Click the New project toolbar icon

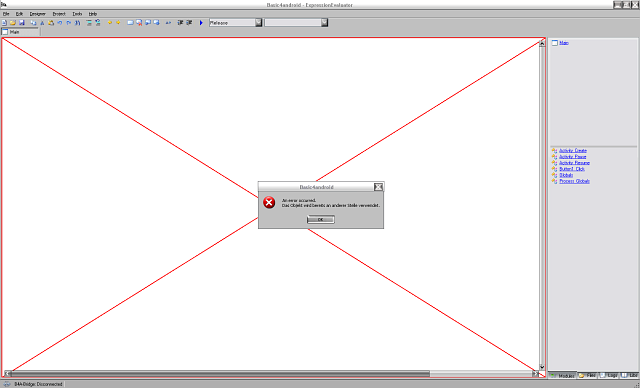(4, 23)
